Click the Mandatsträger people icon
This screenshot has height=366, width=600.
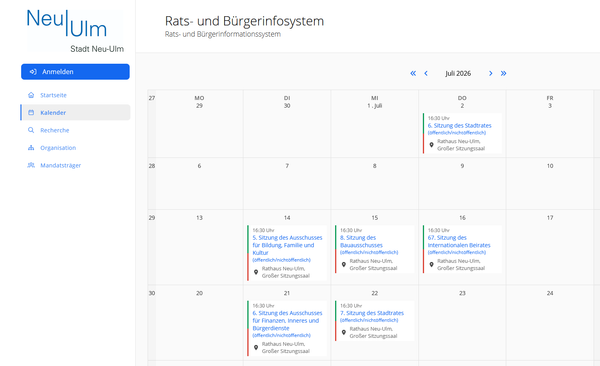coord(31,165)
